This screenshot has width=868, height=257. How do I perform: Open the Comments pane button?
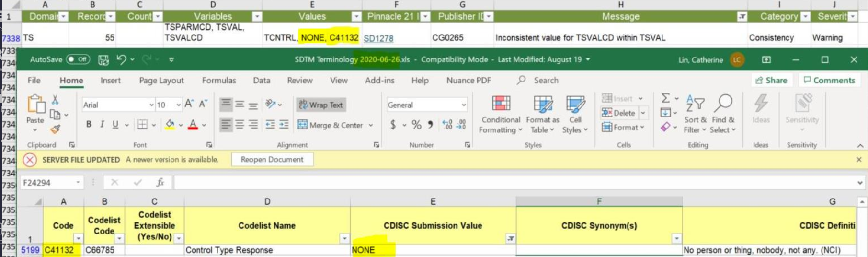(829, 80)
